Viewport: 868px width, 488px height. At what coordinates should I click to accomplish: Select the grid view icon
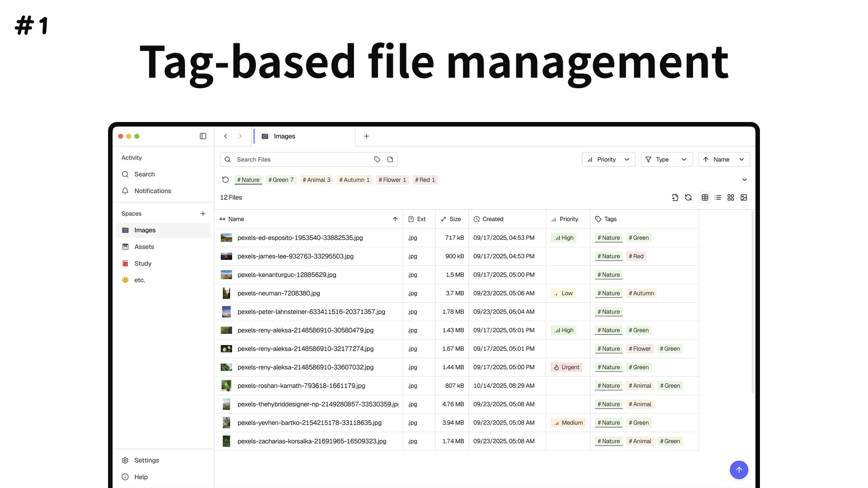point(731,197)
